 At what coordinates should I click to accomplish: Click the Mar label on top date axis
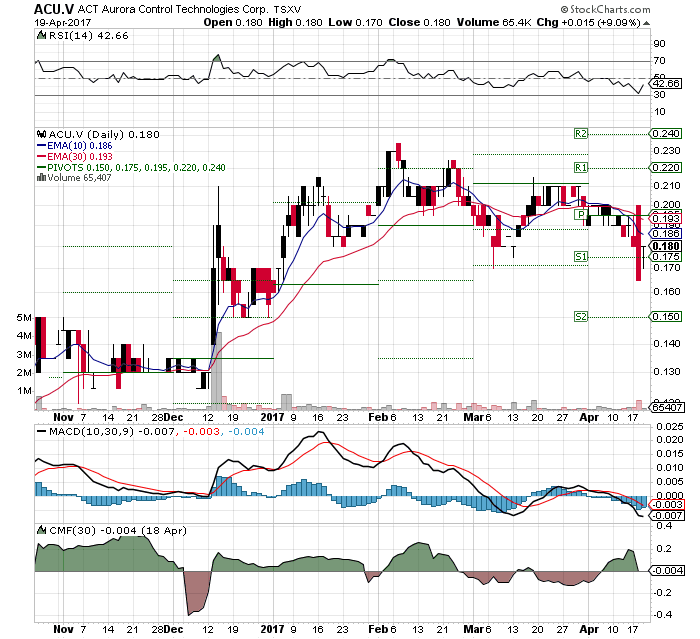tap(474, 417)
